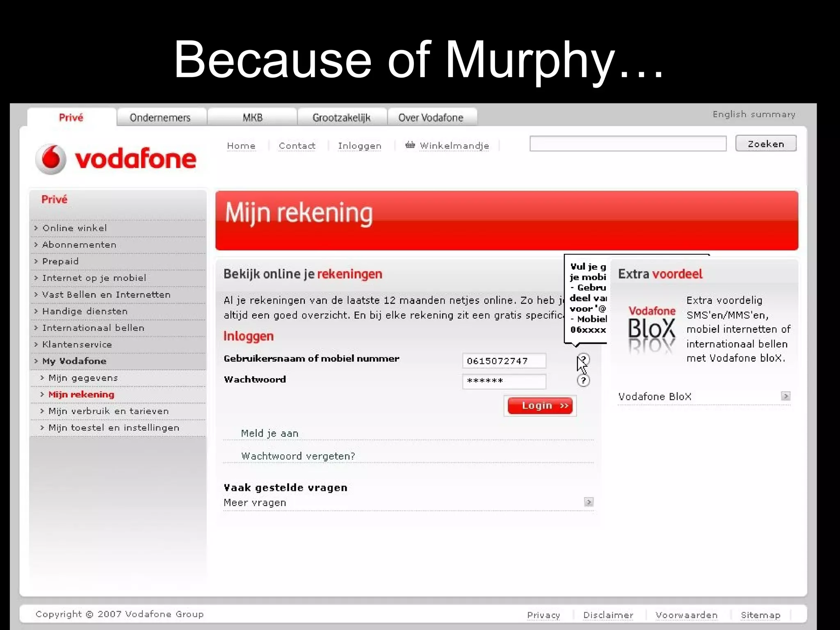
Task: Switch to the Grootzakelijk tab
Action: (342, 118)
